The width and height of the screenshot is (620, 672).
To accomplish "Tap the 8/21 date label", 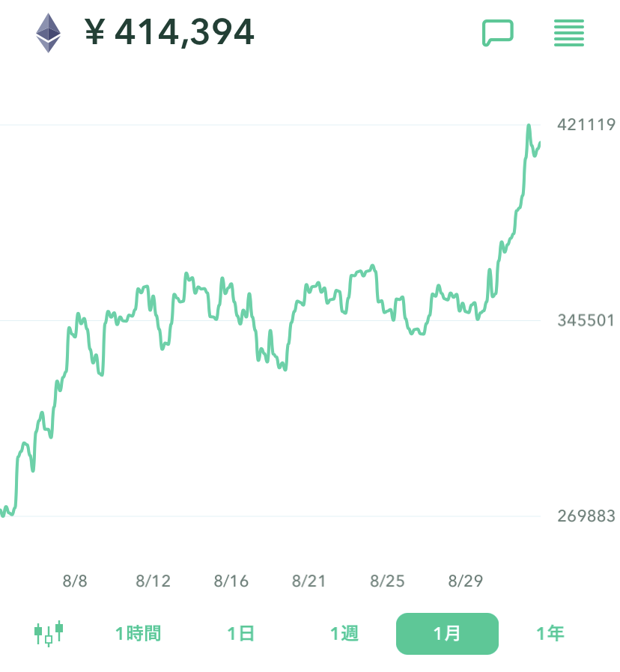I will [309, 581].
